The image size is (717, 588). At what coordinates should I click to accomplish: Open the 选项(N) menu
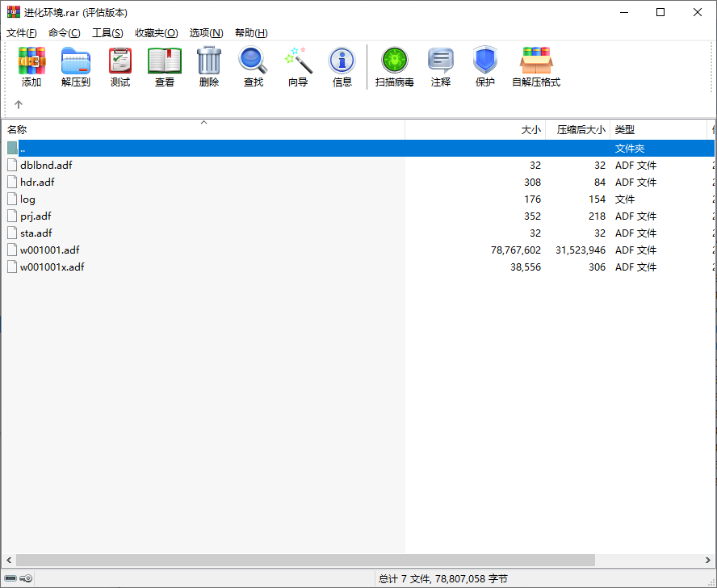(206, 33)
